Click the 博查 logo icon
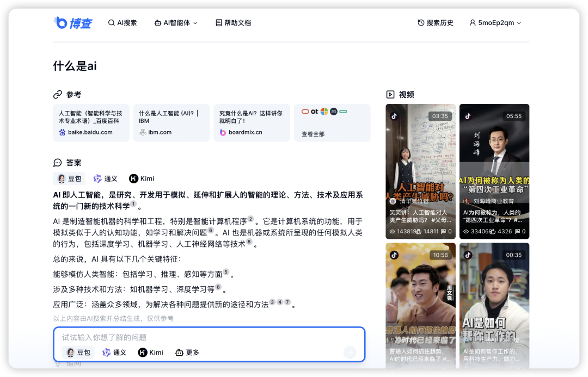Image resolution: width=588 pixels, height=377 pixels. click(60, 22)
